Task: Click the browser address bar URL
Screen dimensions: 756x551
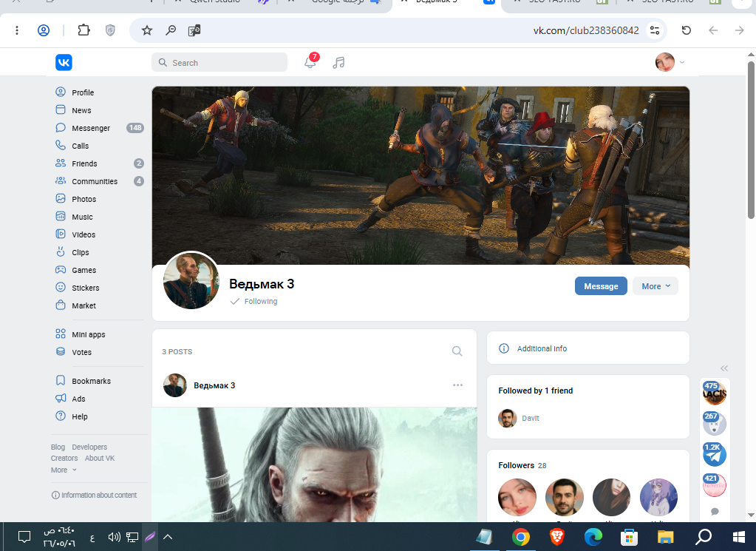Action: (586, 30)
